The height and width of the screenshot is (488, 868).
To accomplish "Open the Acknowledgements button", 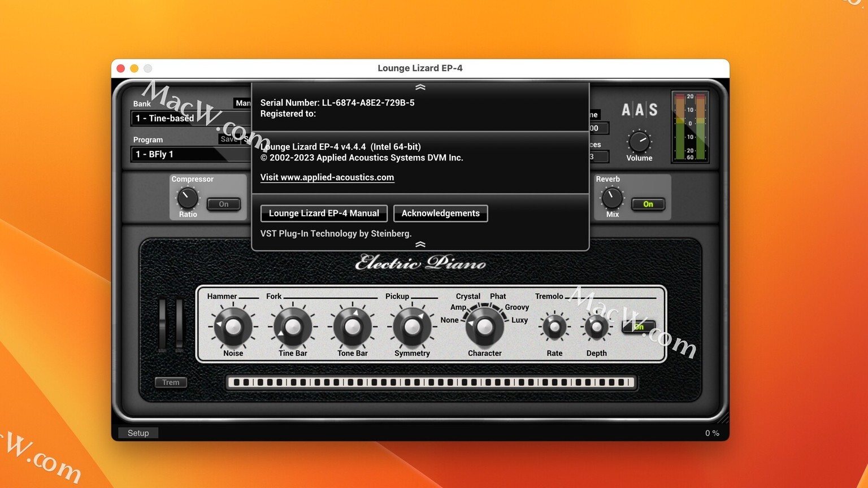I will tap(440, 213).
